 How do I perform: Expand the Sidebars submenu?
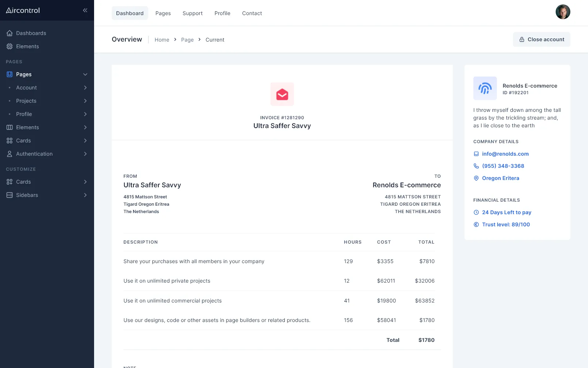click(x=85, y=195)
